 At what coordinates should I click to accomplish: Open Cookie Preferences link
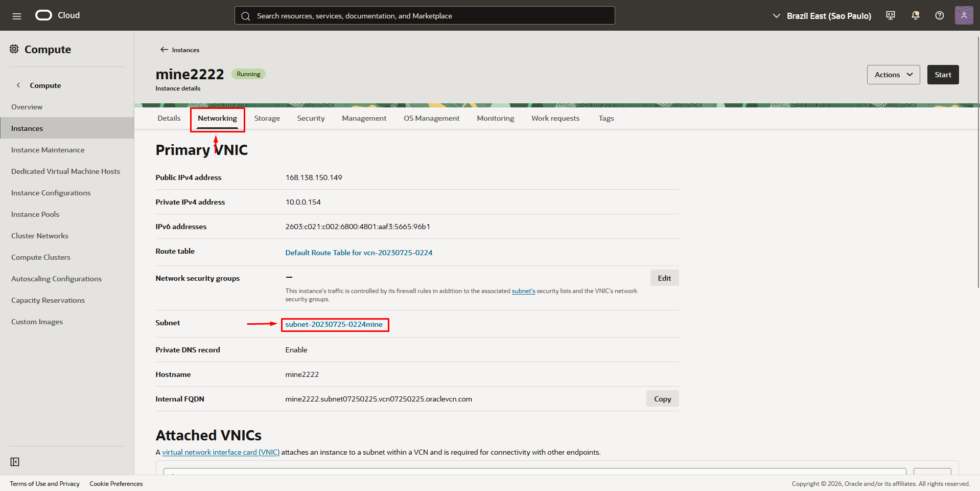(116, 484)
